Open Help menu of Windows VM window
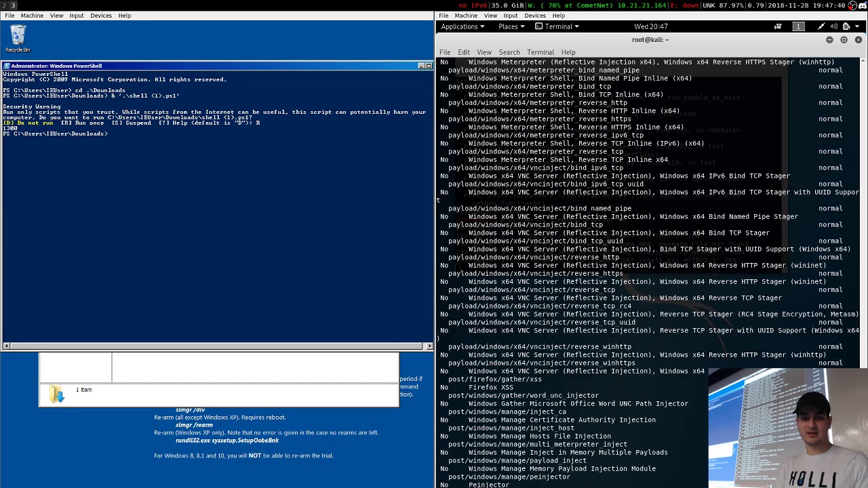This screenshot has width=868, height=488. 124,15
